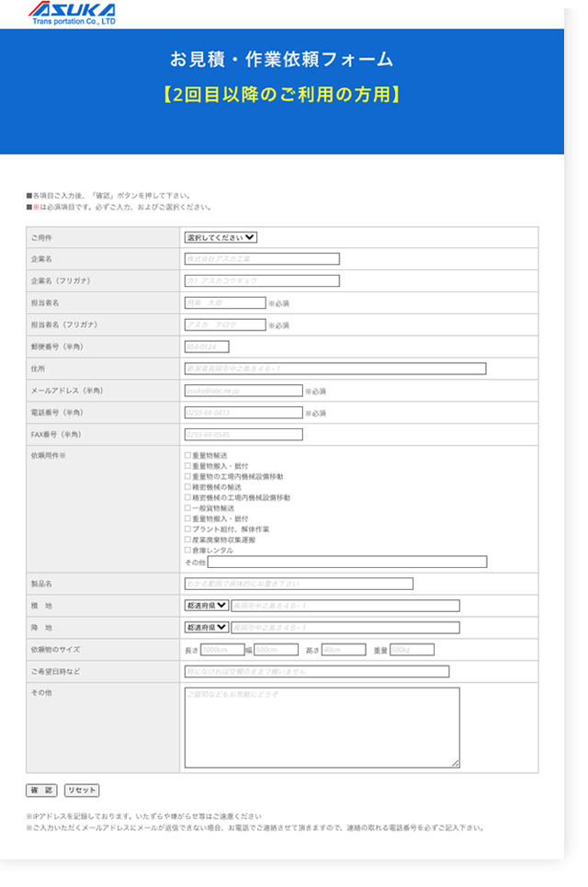Open the ご用件 選択してください dropdown
Viewport: 588px width, 887px height.
click(220, 237)
